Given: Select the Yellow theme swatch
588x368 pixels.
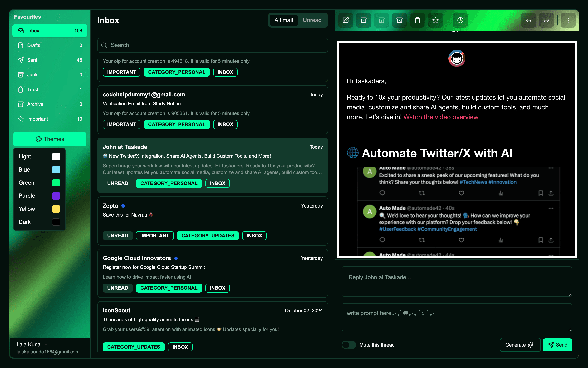Looking at the screenshot, I should [56, 209].
